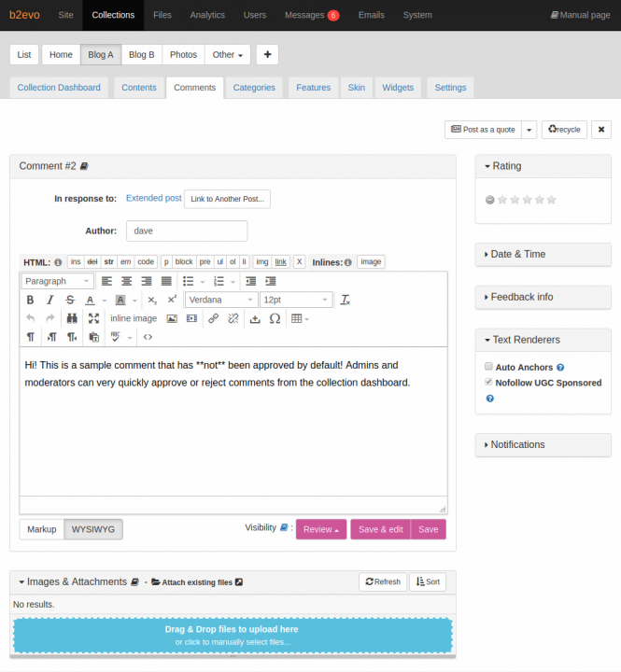Viewport: 621px width, 672px height.
Task: Increase indent of paragraph
Action: (x=271, y=281)
